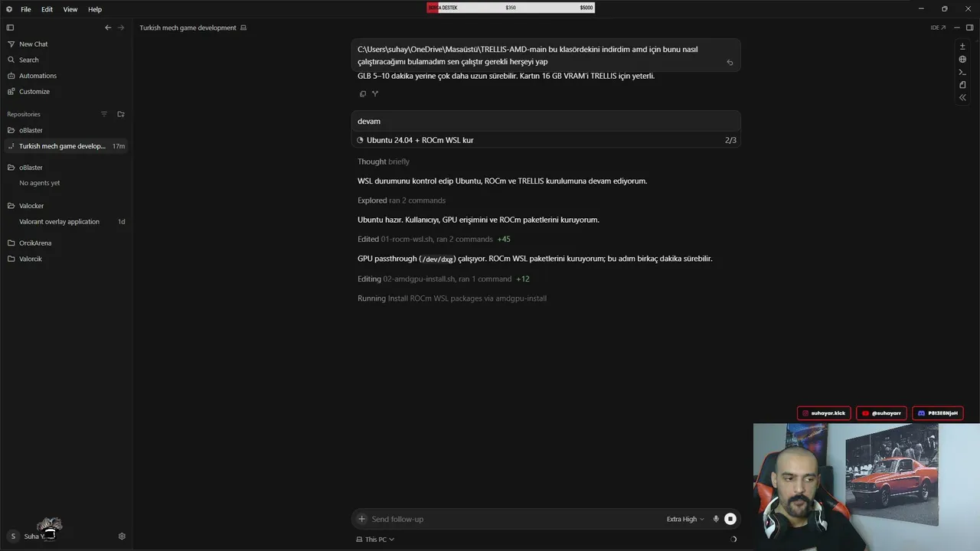Click the Cursor app logo icon

(9, 9)
